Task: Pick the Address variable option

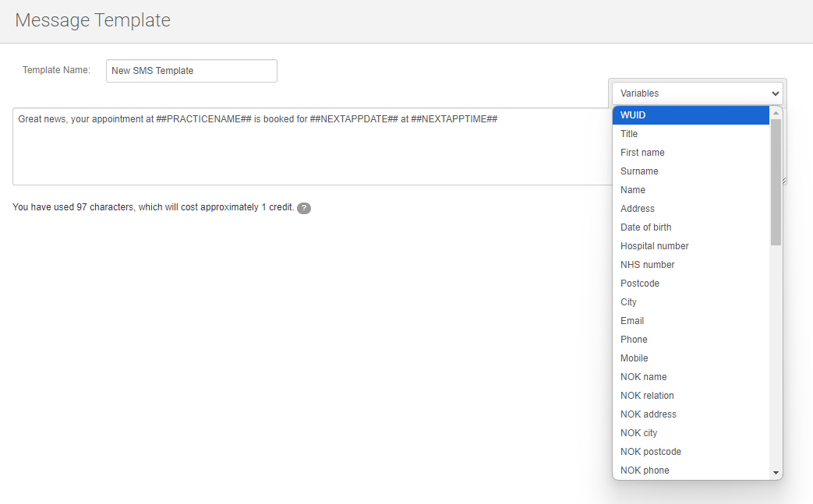Action: tap(691, 209)
